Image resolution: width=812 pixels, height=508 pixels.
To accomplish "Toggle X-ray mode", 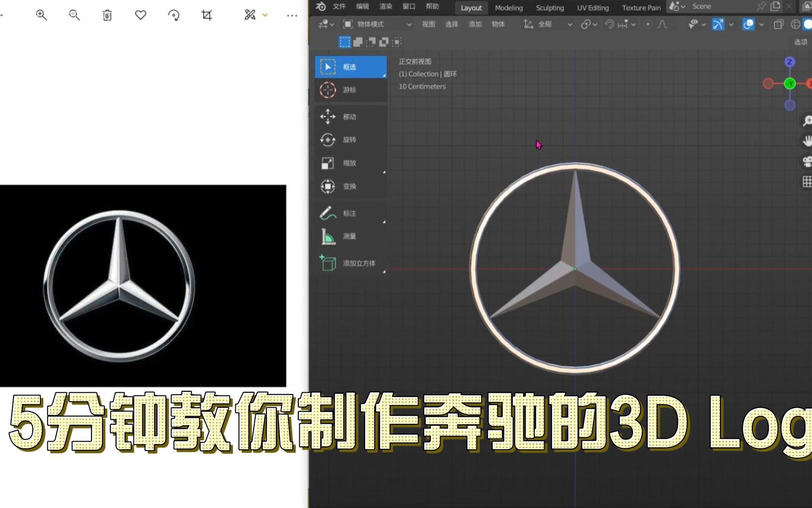I will pyautogui.click(x=779, y=24).
